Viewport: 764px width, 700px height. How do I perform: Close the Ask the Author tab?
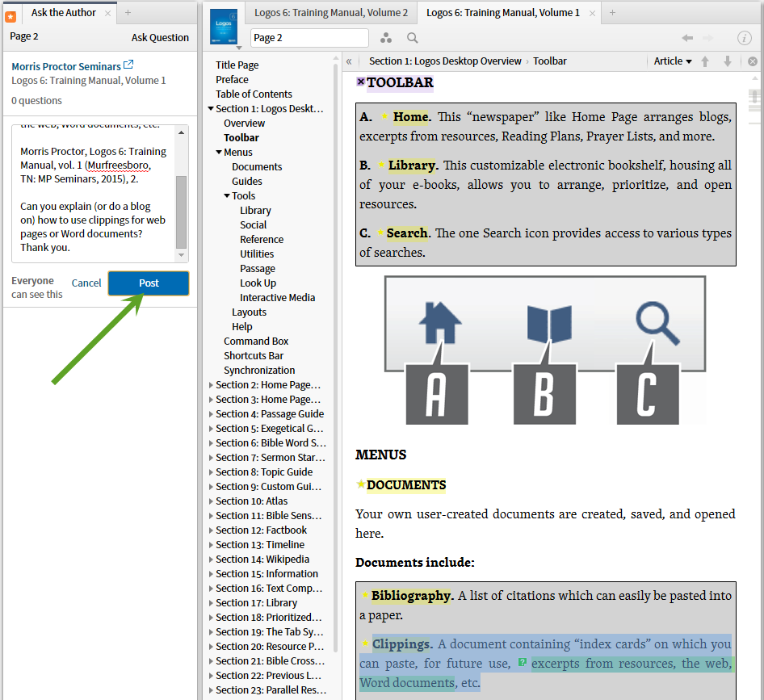tap(107, 13)
